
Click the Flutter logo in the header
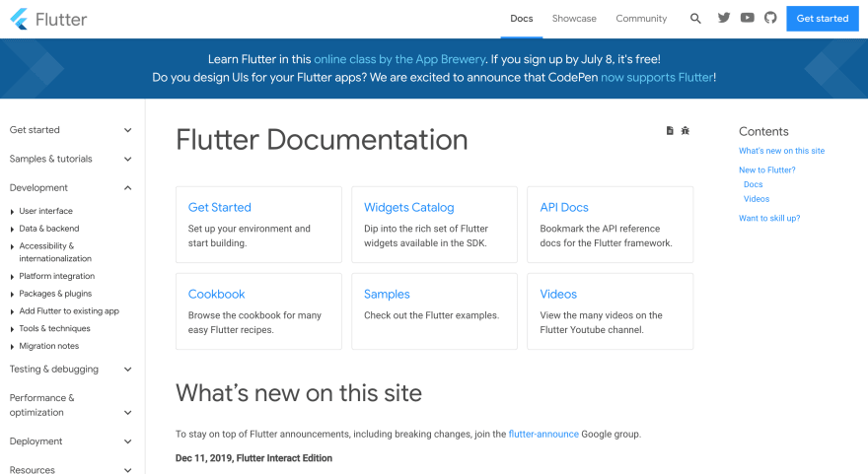coord(48,19)
